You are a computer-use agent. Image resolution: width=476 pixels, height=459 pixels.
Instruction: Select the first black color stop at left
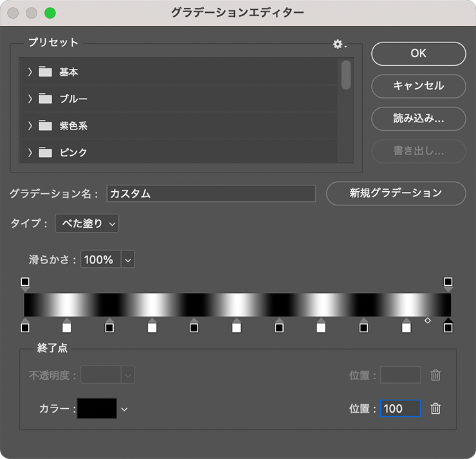point(25,327)
